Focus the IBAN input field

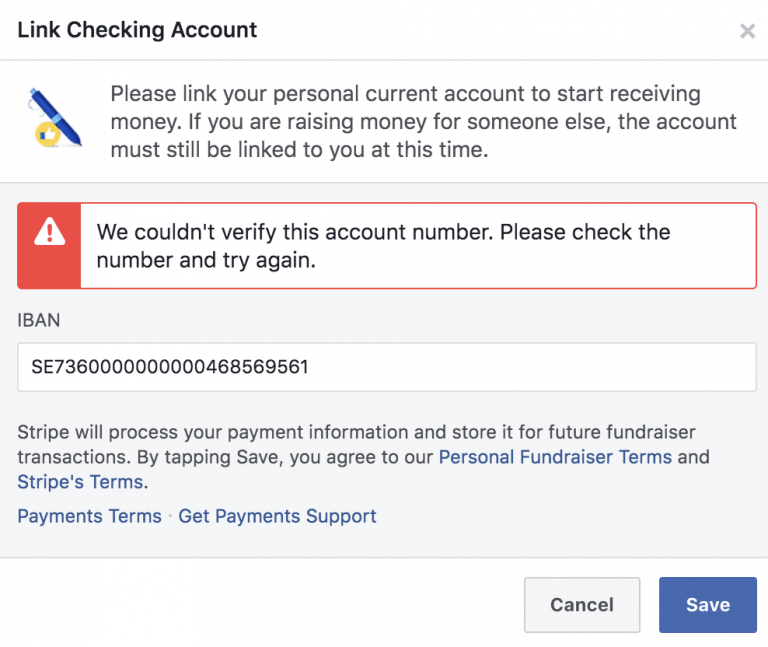386,367
